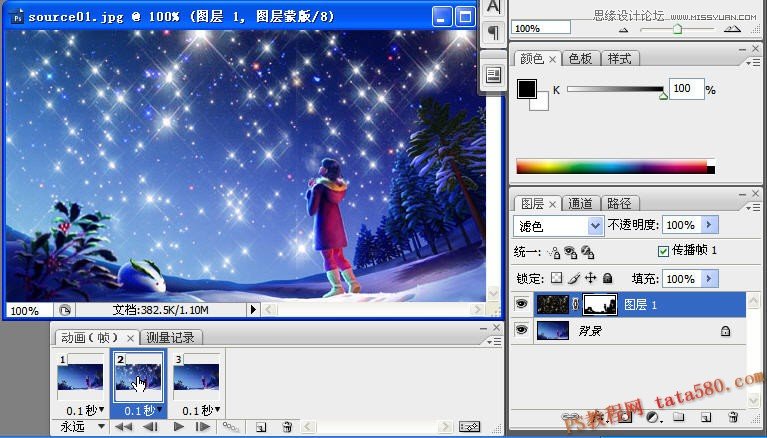Screen dimensions: 767x438
Task: Open the Paragraph panel icon
Action: coord(494,33)
